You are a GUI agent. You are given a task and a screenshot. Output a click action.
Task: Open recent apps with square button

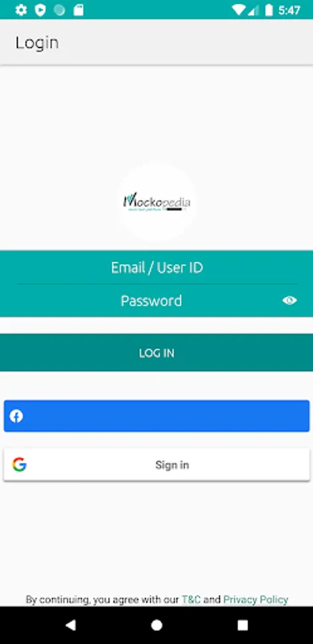coord(242,625)
